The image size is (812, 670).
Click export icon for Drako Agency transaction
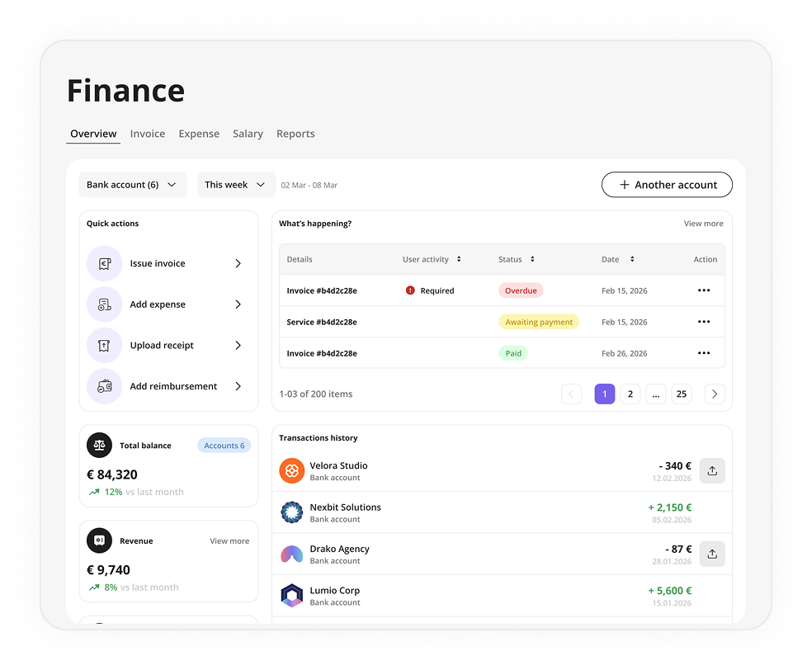712,554
